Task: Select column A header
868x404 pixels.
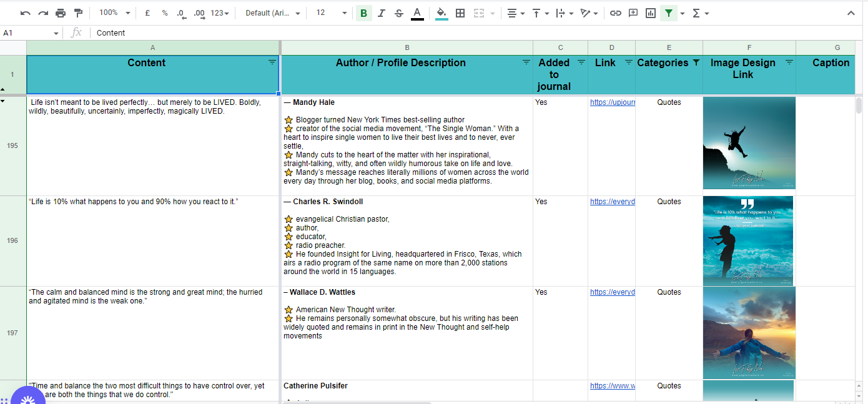Action: (x=153, y=47)
